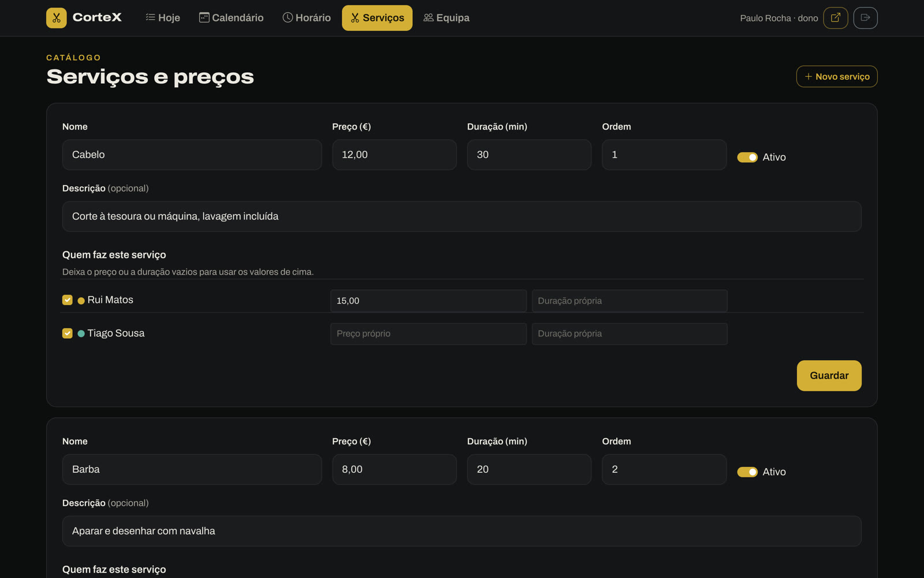This screenshot has height=578, width=924.
Task: Click the Novo serviço button
Action: pyautogui.click(x=837, y=76)
